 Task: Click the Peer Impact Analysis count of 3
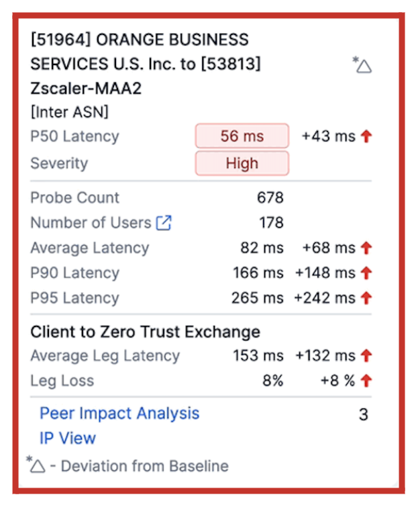click(x=363, y=414)
